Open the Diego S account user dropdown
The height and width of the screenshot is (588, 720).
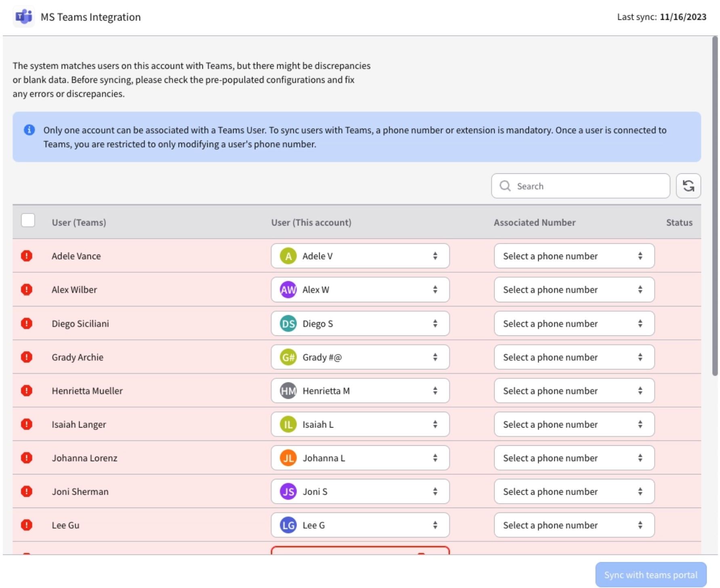(x=360, y=323)
